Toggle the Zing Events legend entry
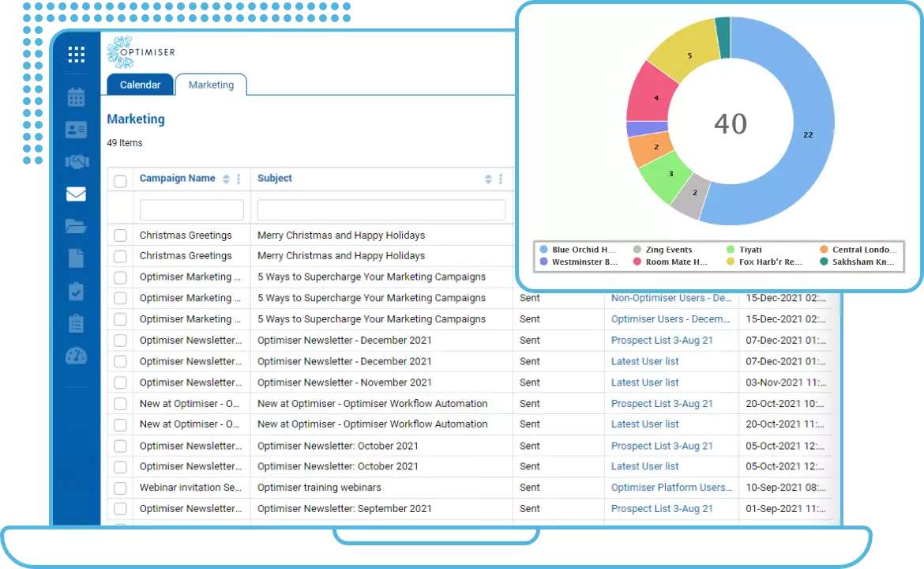The width and height of the screenshot is (924, 569). click(663, 250)
